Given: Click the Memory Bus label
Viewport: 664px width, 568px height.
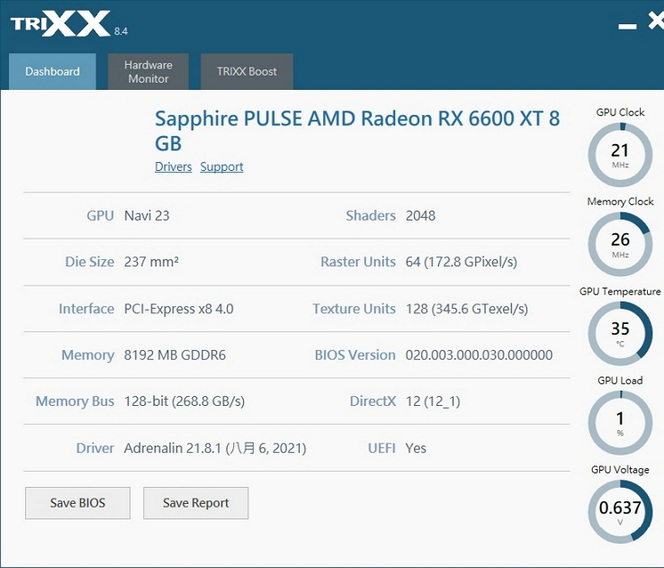Looking at the screenshot, I should pos(75,401).
